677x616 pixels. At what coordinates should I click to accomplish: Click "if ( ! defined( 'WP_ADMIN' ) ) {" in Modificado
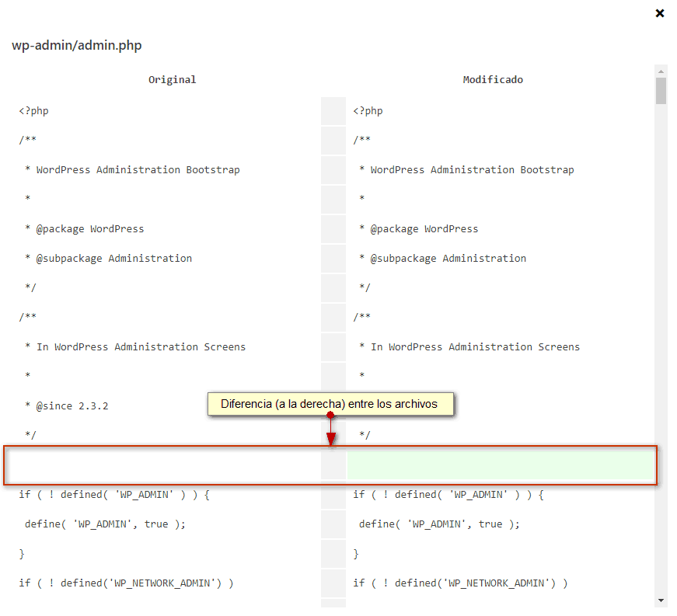448,495
